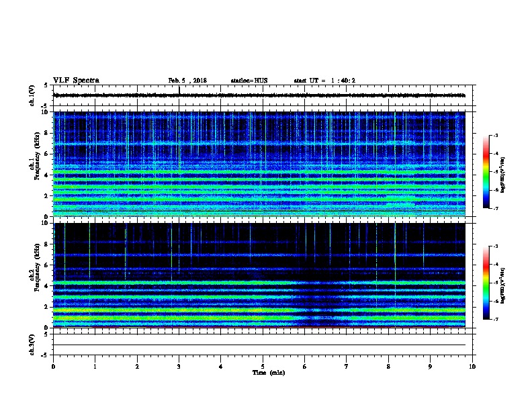Click the Time axis tick label "10"
The width and height of the screenshot is (532, 411).
pos(472,367)
